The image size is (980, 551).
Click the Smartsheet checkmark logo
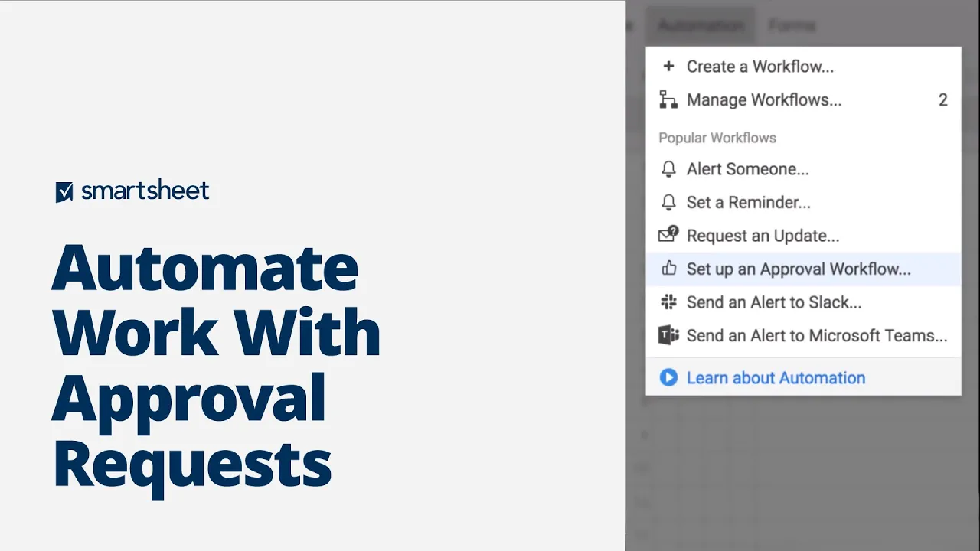[64, 192]
